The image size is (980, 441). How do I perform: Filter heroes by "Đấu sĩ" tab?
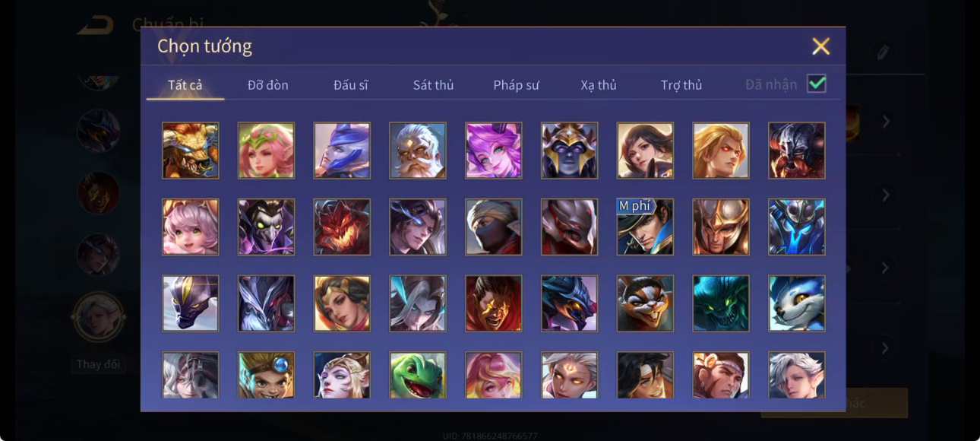tap(351, 84)
